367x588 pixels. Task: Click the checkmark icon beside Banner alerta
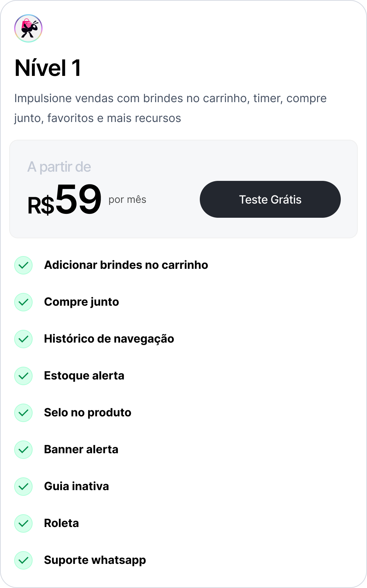[x=23, y=450]
